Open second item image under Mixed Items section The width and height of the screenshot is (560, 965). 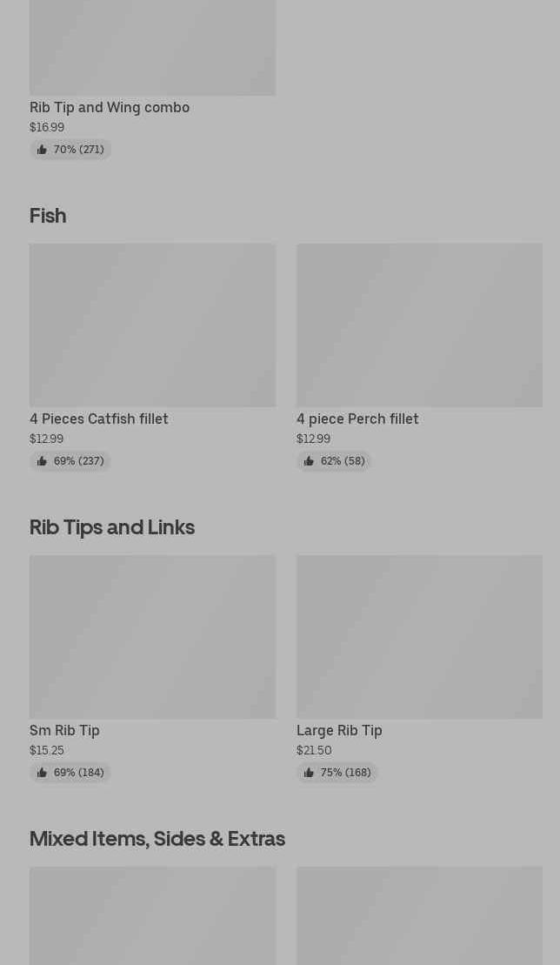pyautogui.click(x=419, y=915)
